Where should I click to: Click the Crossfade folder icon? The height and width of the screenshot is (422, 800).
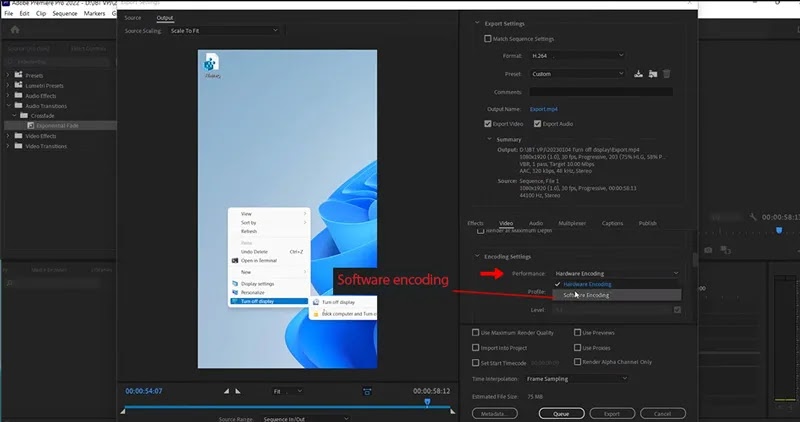(24, 115)
